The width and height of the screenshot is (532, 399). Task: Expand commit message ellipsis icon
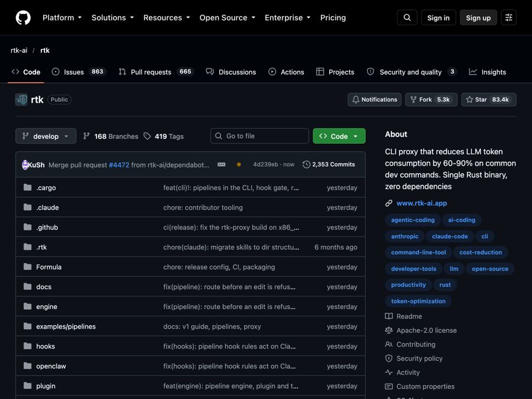[x=222, y=164]
